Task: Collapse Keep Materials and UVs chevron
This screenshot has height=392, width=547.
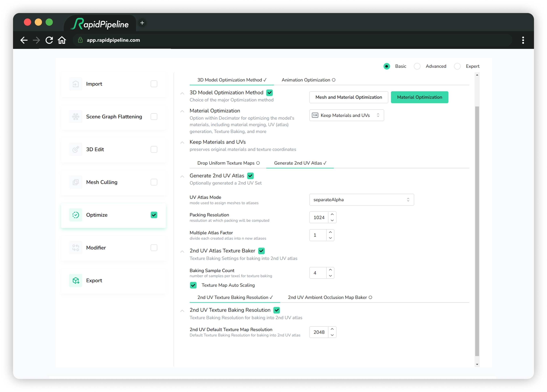Action: click(182, 143)
